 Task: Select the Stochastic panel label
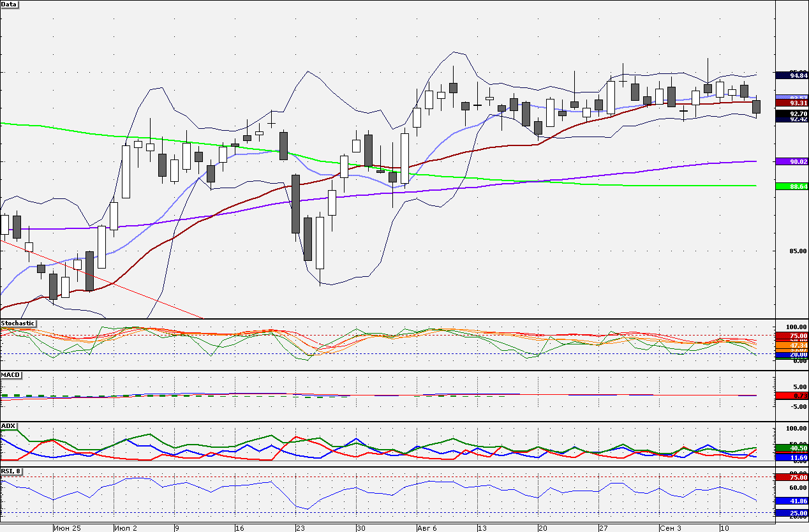click(18, 323)
